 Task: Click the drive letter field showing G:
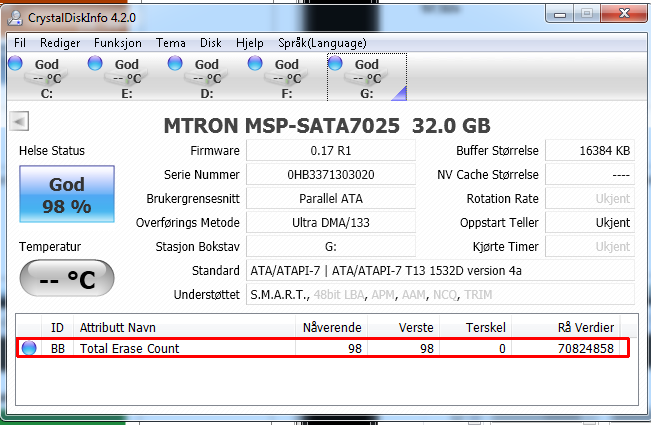331,247
